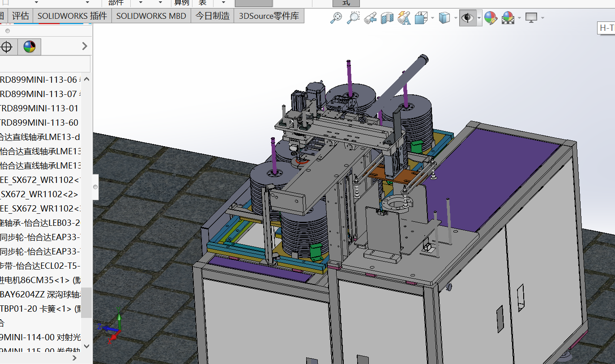Click the Zoom to Fit magnifier icon

tap(336, 18)
